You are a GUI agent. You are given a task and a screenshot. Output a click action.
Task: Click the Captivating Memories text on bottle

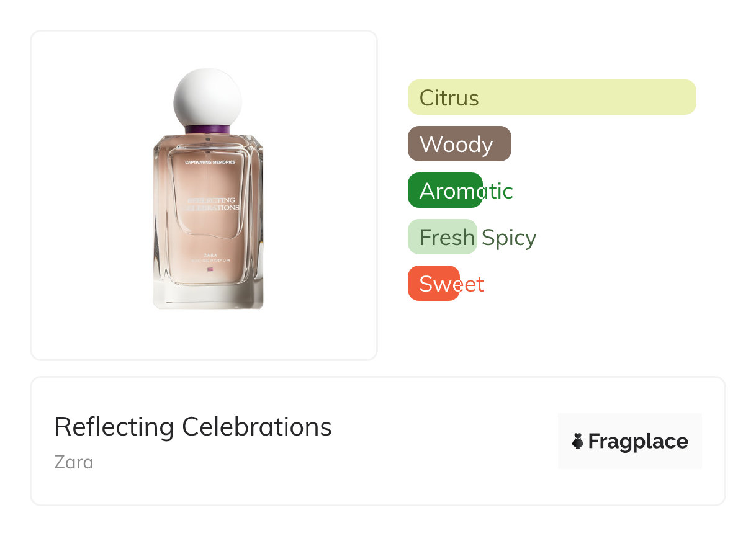tap(210, 162)
